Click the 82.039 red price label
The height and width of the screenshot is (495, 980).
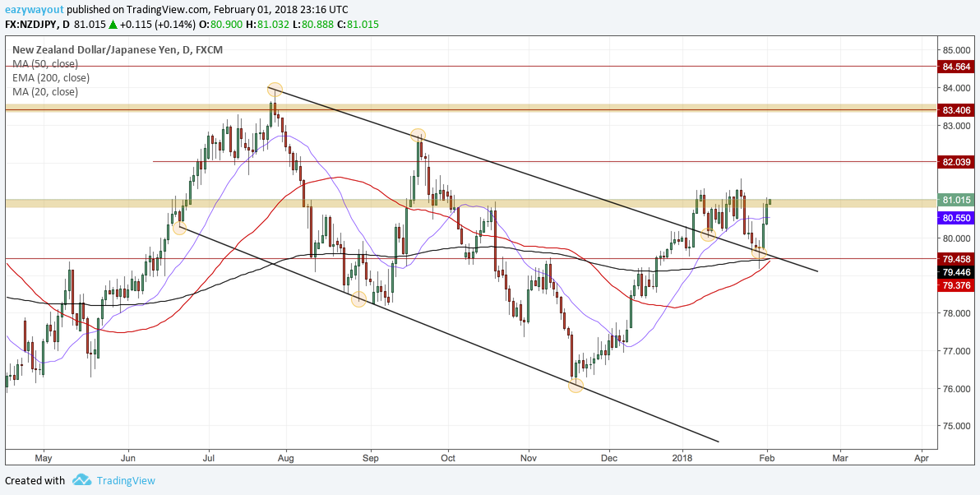pyautogui.click(x=956, y=162)
